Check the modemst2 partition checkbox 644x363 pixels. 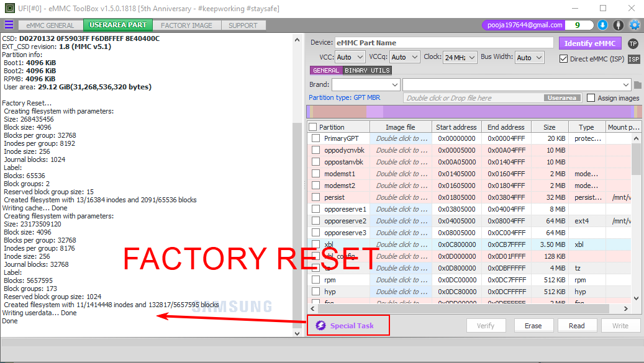tap(315, 186)
